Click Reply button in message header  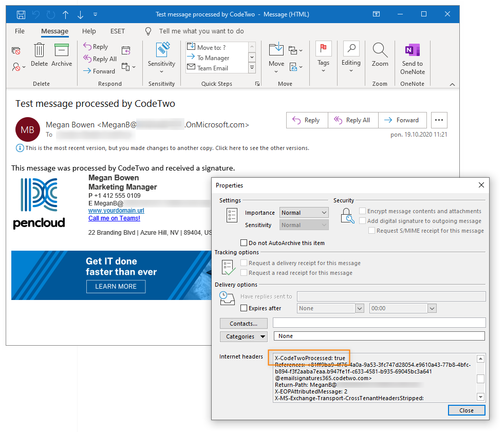(x=307, y=120)
